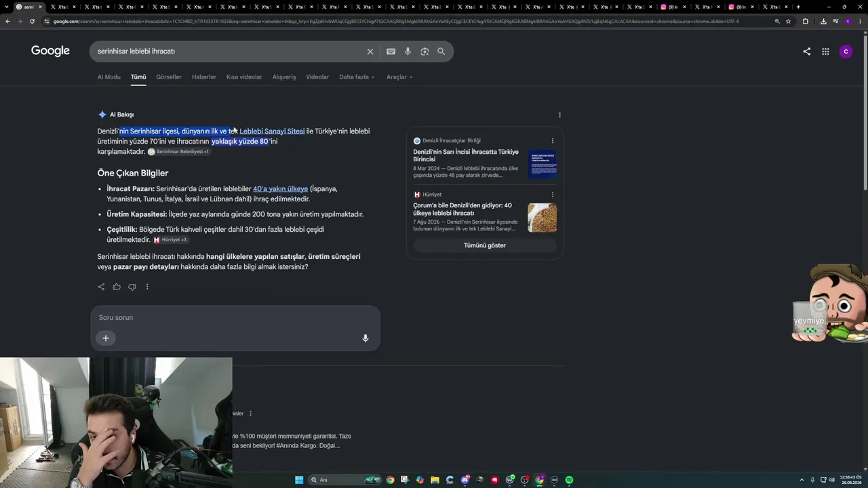Click the Tümünü göster button

point(485,245)
